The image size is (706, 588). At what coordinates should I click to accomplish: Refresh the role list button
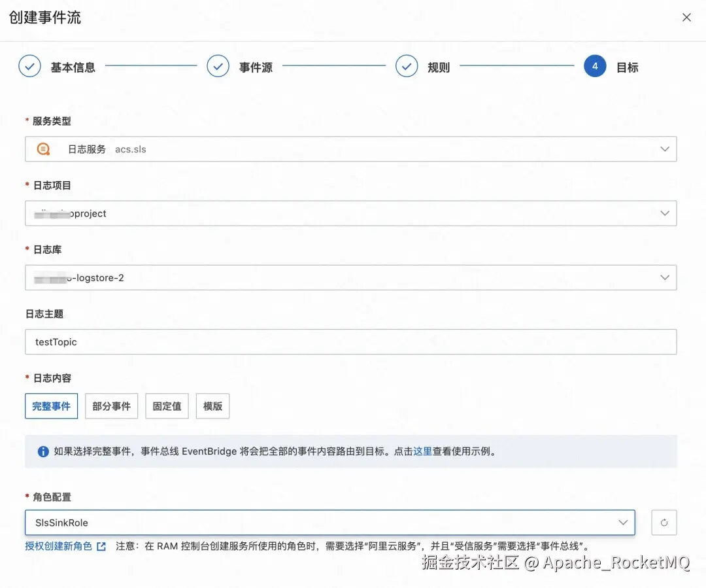[x=664, y=523]
